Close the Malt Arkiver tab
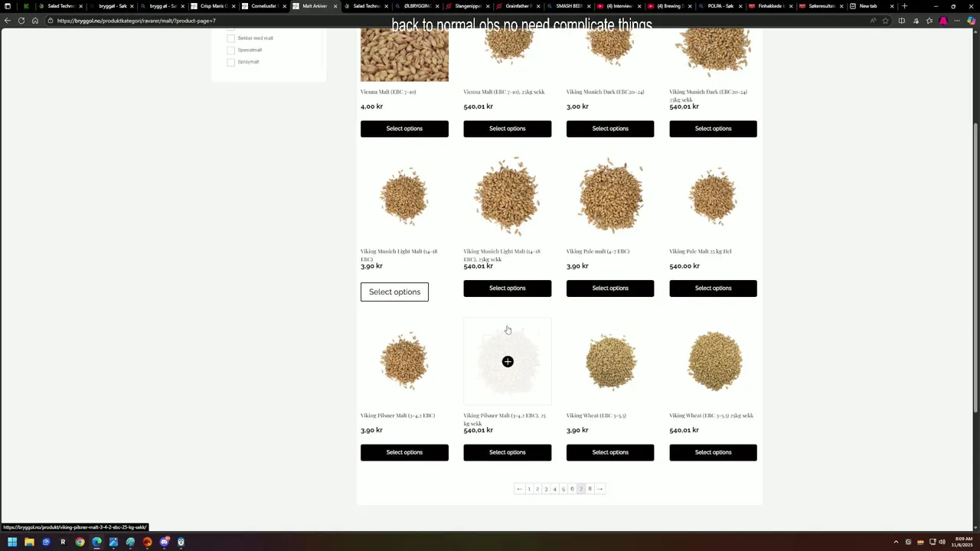Screen dimensions: 980x551 [x=335, y=6]
